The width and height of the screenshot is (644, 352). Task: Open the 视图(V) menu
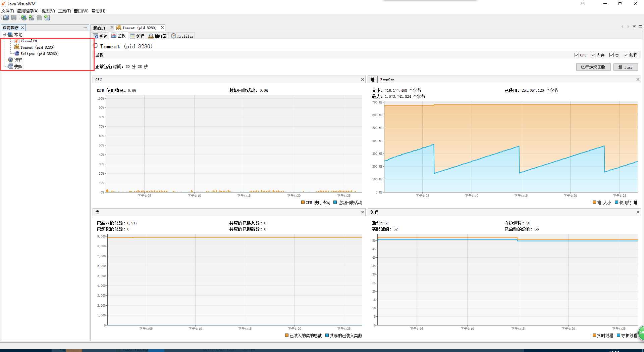coord(48,11)
